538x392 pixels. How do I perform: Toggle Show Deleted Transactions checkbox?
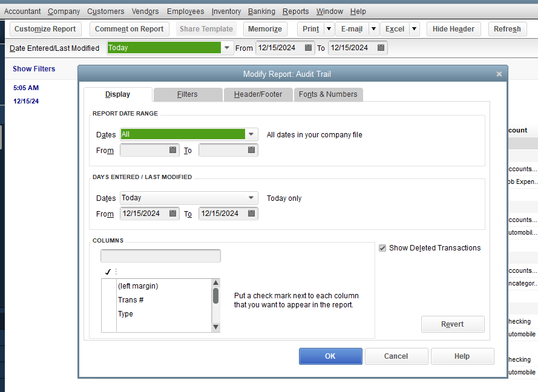[x=382, y=248]
